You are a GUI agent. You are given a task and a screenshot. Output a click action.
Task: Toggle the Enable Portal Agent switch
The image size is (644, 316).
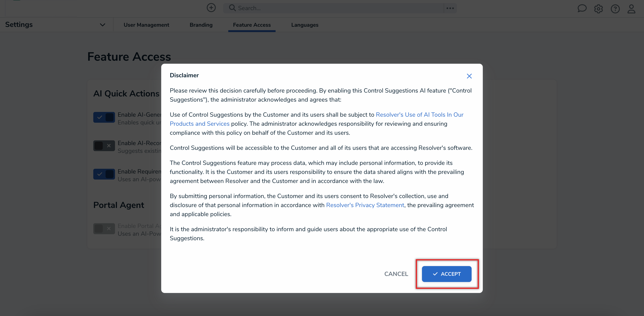point(104,228)
